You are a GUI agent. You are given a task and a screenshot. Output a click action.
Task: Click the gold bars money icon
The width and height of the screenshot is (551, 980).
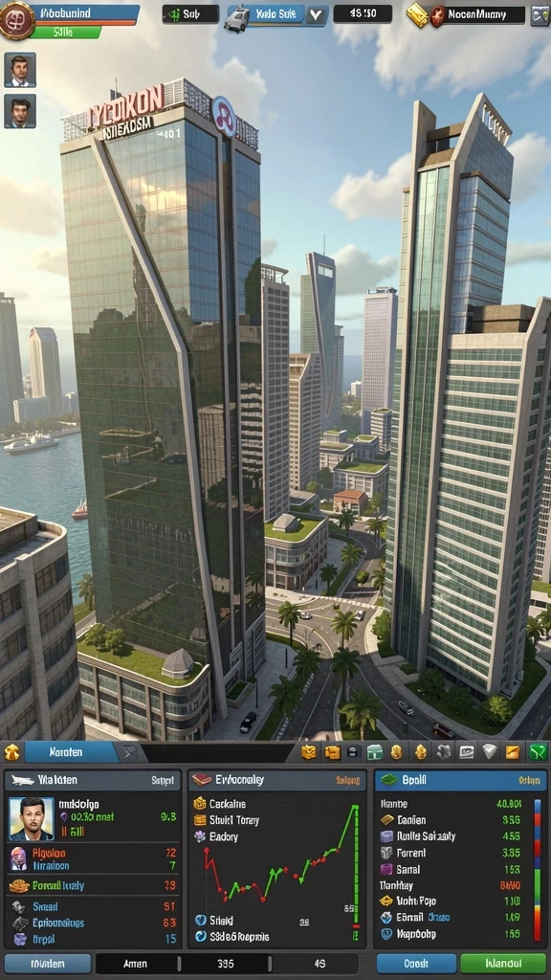coord(417,15)
